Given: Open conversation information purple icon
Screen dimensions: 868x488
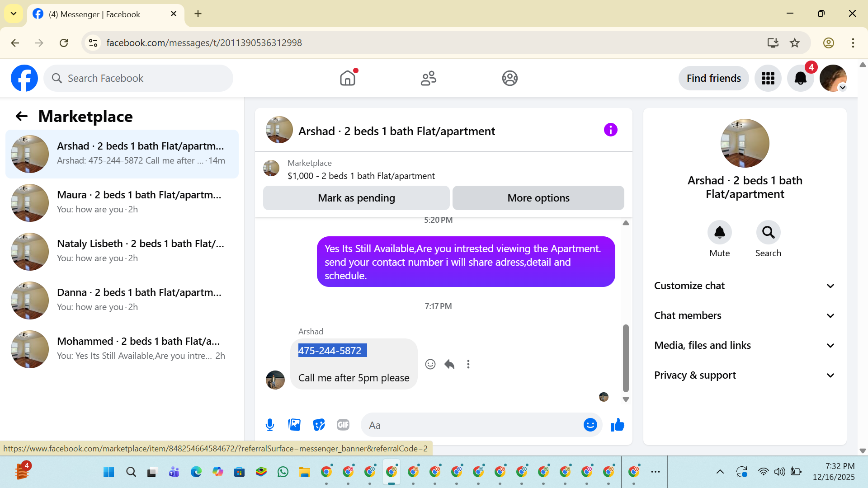Looking at the screenshot, I should coord(610,130).
